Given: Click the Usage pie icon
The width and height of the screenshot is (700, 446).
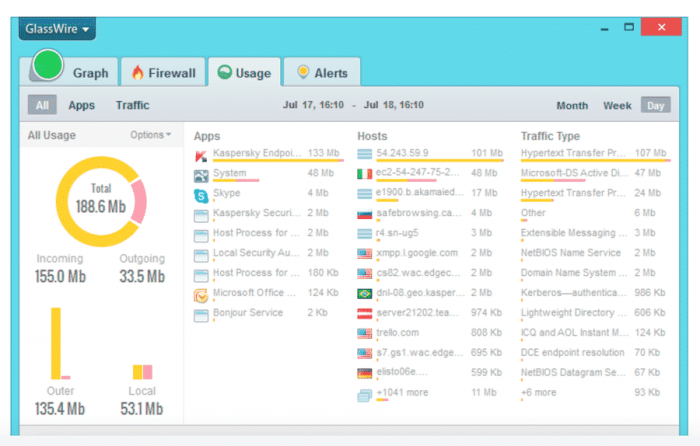Looking at the screenshot, I should (225, 72).
